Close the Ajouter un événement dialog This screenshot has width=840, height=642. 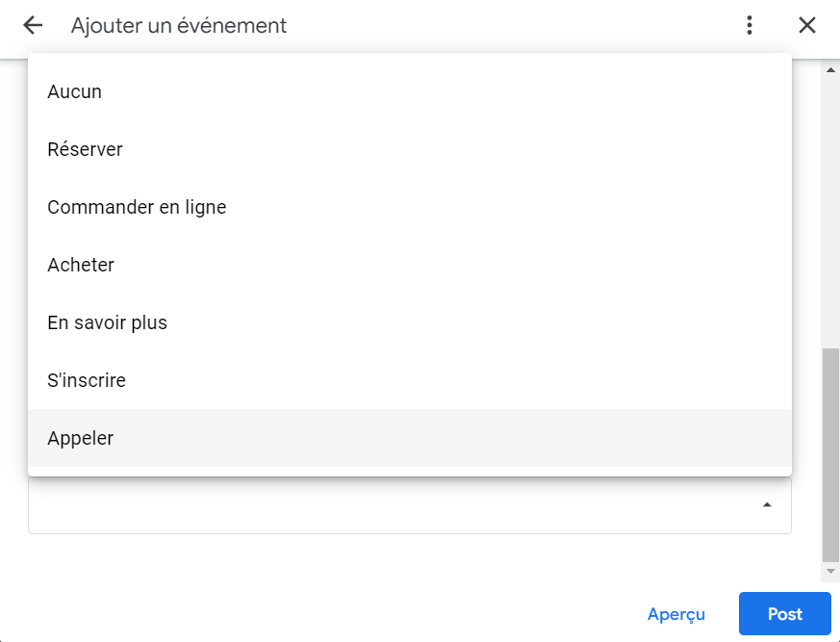(x=807, y=25)
